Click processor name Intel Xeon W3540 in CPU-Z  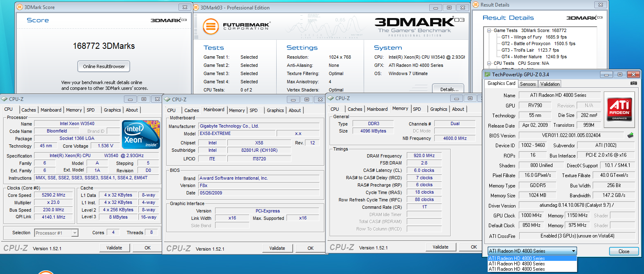[x=77, y=123]
